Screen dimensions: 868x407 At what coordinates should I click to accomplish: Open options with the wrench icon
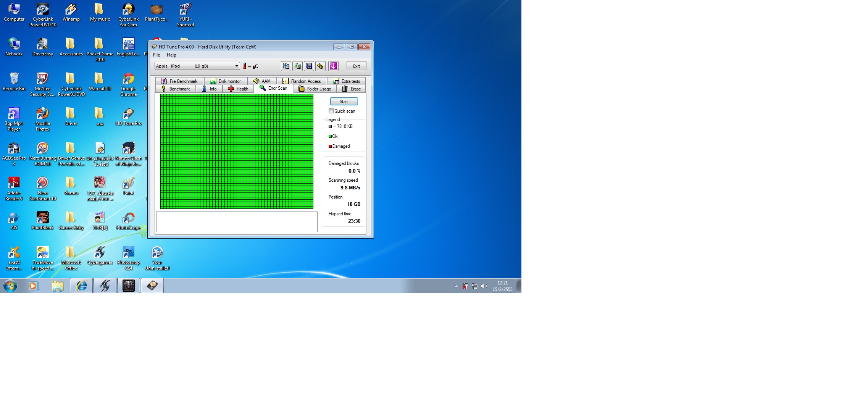(320, 66)
